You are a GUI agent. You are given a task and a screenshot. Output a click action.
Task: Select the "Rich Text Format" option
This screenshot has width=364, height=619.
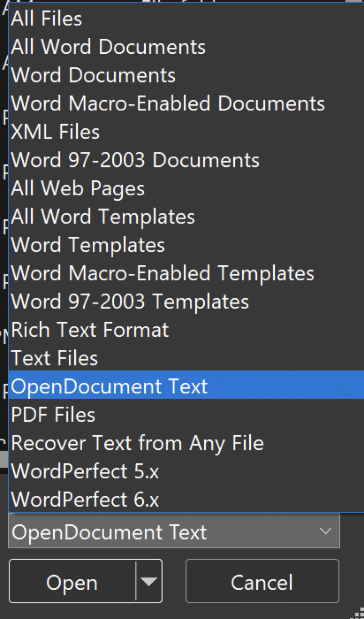click(90, 330)
